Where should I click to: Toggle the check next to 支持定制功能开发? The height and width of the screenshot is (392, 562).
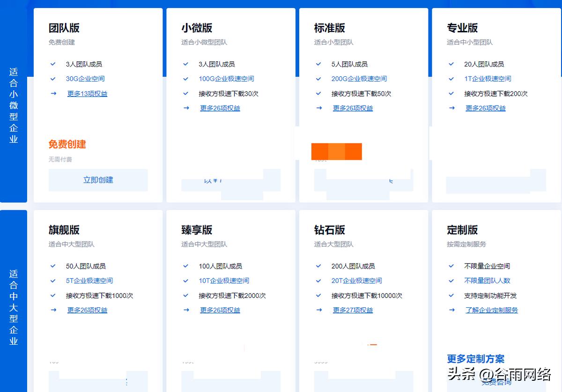point(451,296)
